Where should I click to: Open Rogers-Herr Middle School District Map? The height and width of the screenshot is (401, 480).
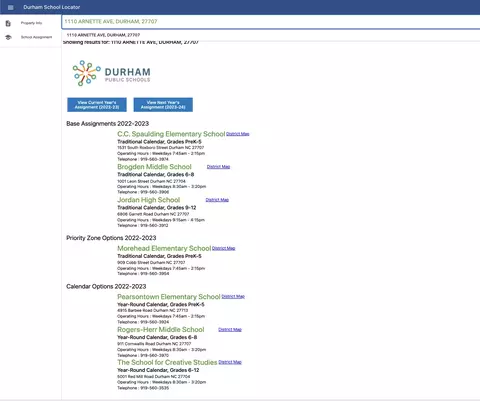pos(230,330)
